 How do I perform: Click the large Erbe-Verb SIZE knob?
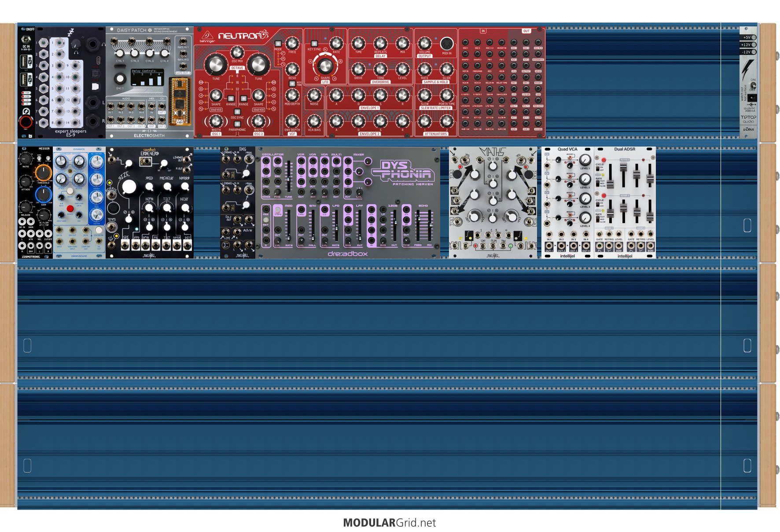pos(129,187)
